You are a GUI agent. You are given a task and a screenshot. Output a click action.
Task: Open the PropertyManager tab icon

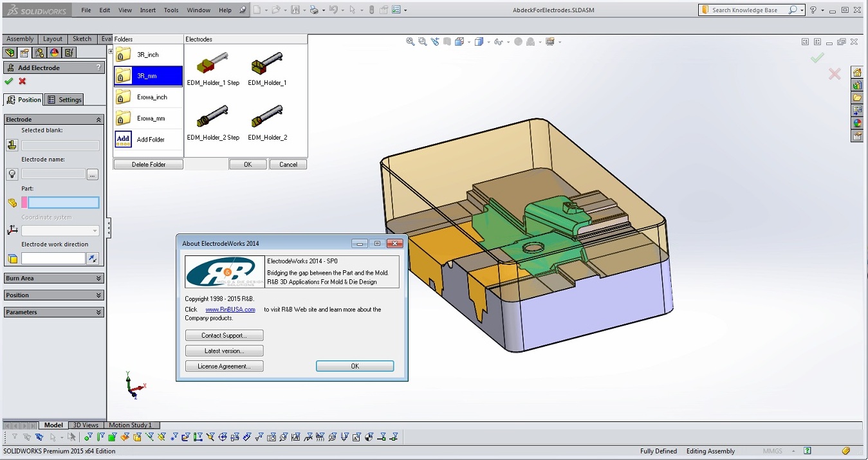coord(24,53)
